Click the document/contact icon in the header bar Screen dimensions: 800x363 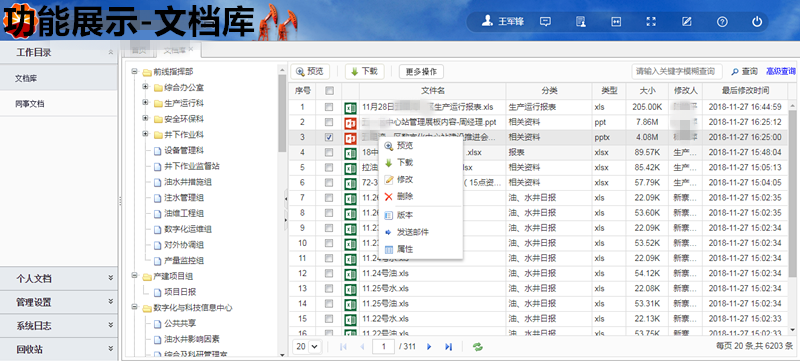pyautogui.click(x=580, y=21)
